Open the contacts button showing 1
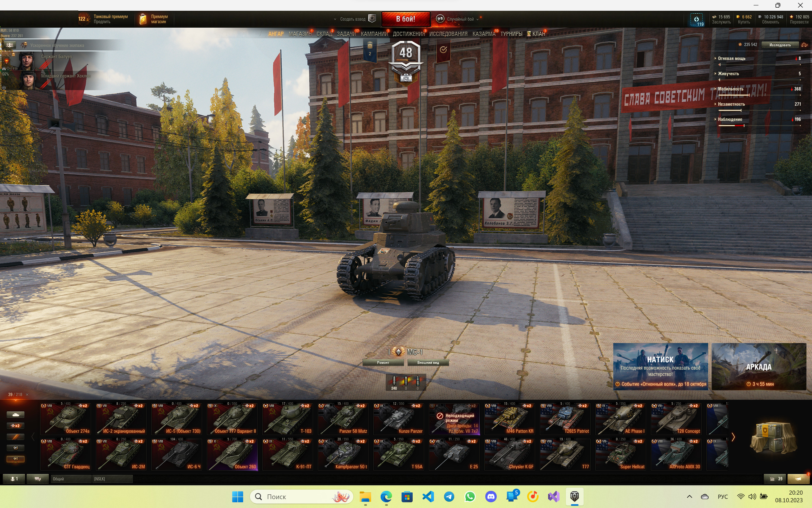 pos(14,479)
